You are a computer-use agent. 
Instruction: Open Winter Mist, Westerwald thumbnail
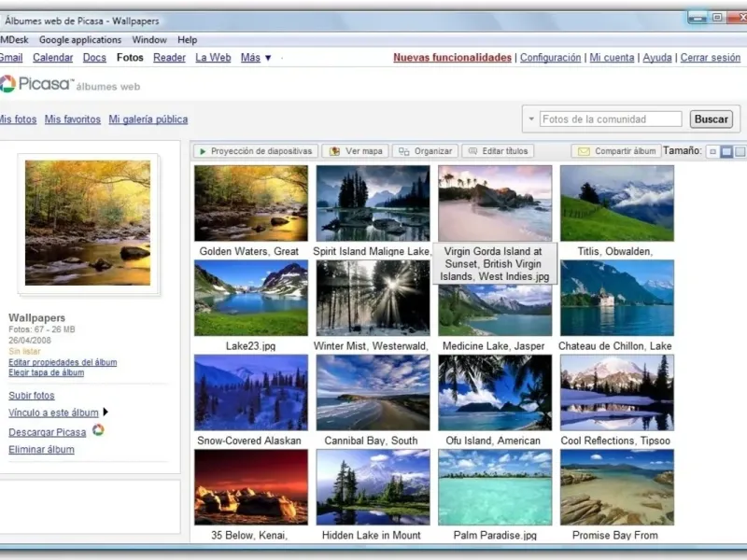tap(373, 298)
